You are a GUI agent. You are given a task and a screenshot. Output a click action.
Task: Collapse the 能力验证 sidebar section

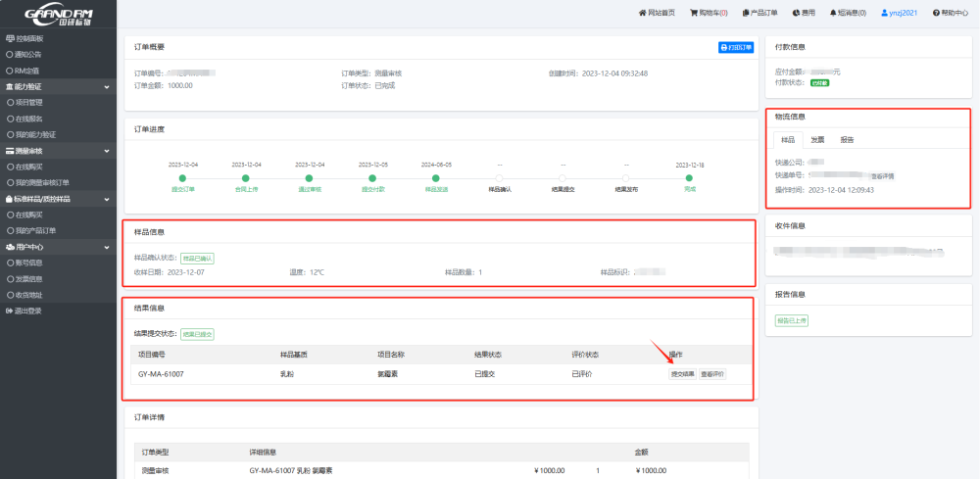(x=107, y=86)
